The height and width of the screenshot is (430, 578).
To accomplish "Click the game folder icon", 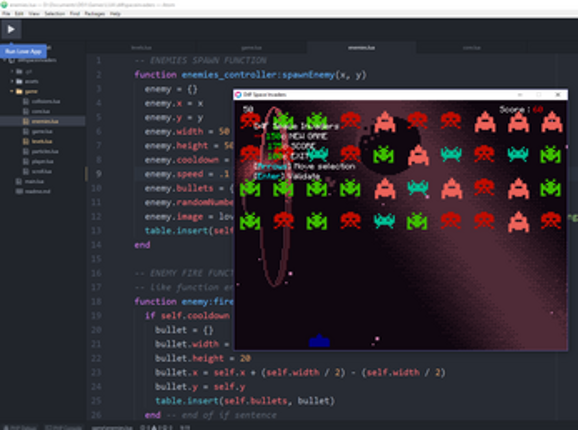I will tap(19, 91).
